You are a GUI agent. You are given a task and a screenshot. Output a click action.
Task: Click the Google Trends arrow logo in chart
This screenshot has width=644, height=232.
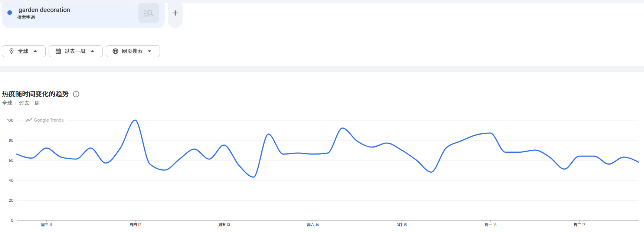29,120
